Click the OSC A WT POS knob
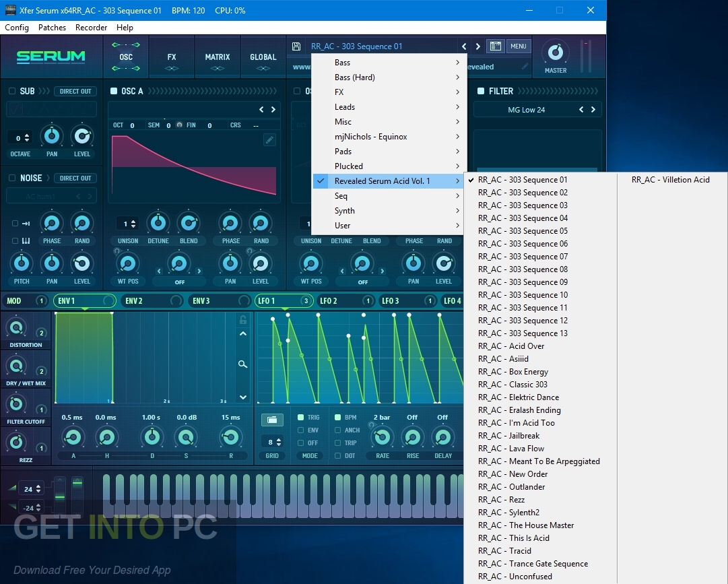The height and width of the screenshot is (584, 728). coord(128,263)
